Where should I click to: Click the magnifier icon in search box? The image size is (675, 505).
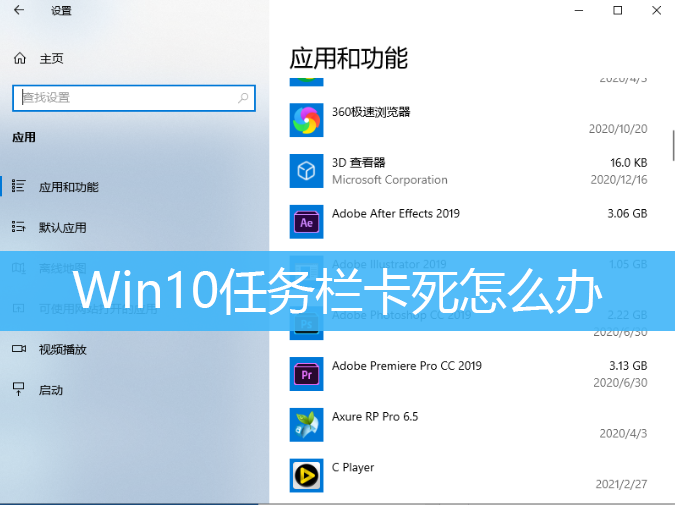243,98
